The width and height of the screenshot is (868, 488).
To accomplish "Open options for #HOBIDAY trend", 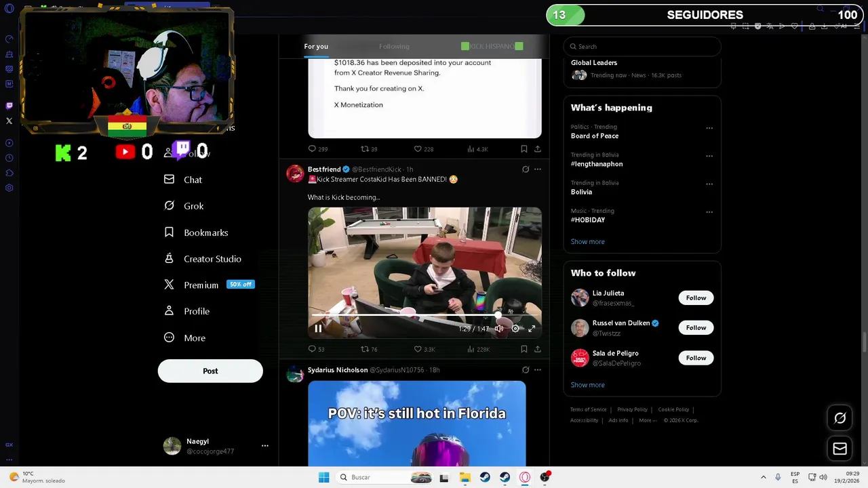I will click(709, 212).
